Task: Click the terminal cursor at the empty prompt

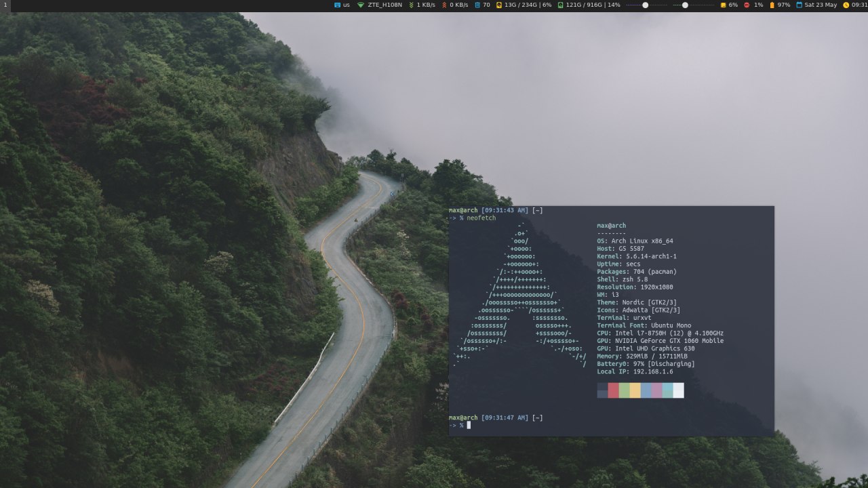Action: pos(469,425)
